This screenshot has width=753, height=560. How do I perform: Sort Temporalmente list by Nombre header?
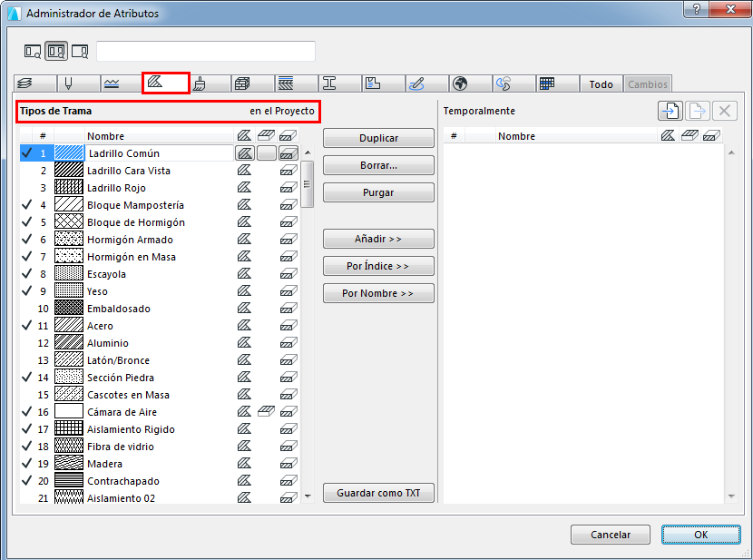[x=576, y=136]
